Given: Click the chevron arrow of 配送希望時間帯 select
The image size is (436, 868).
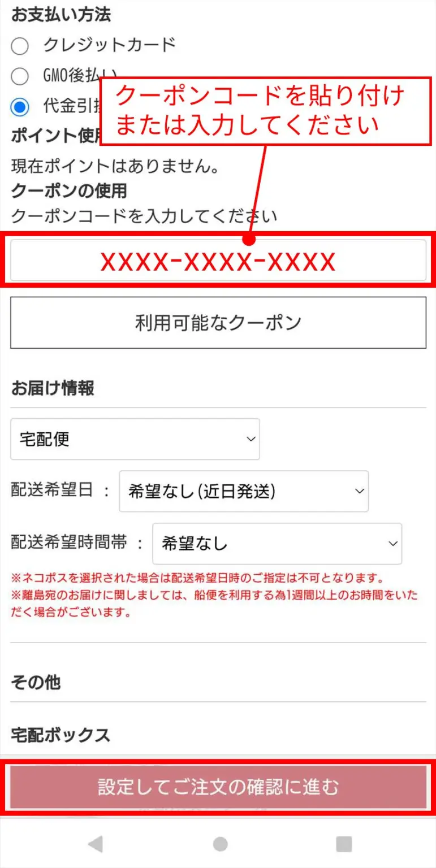Looking at the screenshot, I should [393, 544].
